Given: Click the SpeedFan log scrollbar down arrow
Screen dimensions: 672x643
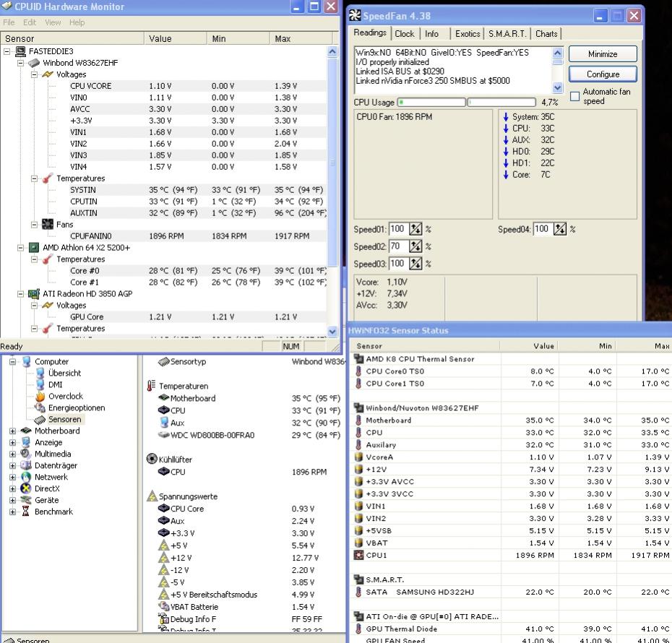Looking at the screenshot, I should point(557,88).
